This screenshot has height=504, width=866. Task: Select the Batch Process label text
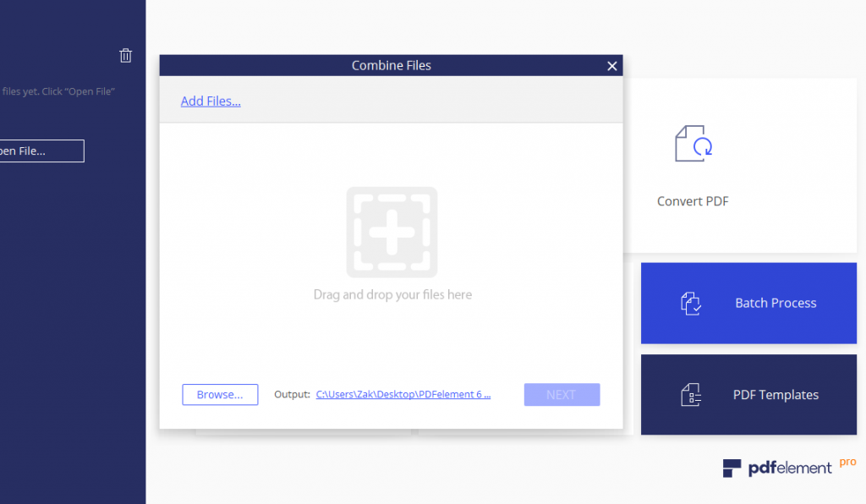776,304
